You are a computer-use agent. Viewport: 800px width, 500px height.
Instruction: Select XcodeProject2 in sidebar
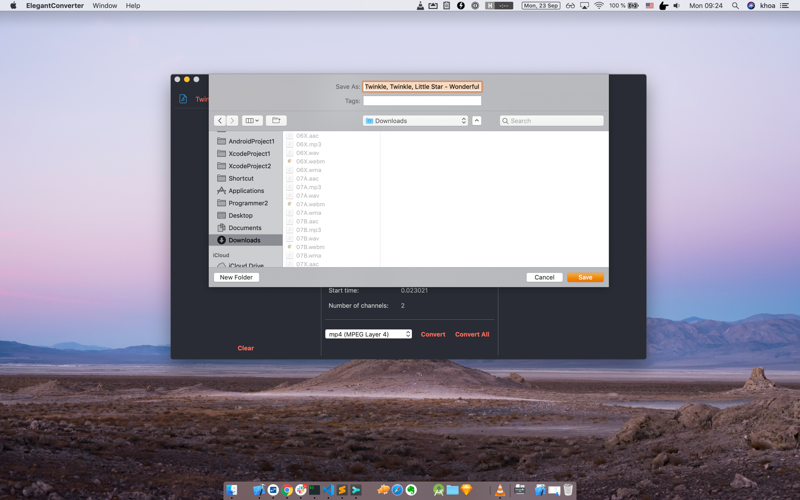click(x=245, y=166)
